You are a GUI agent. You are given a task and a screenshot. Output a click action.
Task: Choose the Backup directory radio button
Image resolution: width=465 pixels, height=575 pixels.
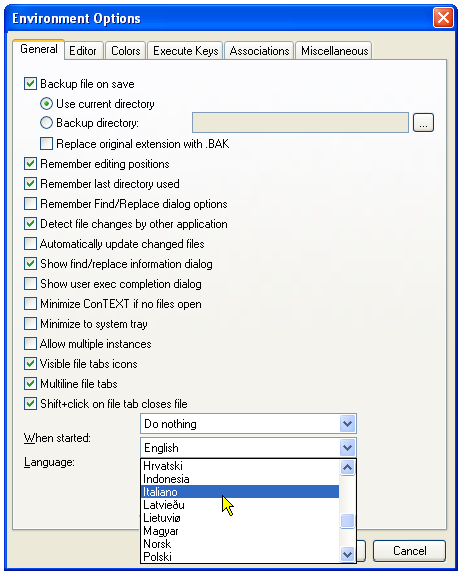[46, 123]
